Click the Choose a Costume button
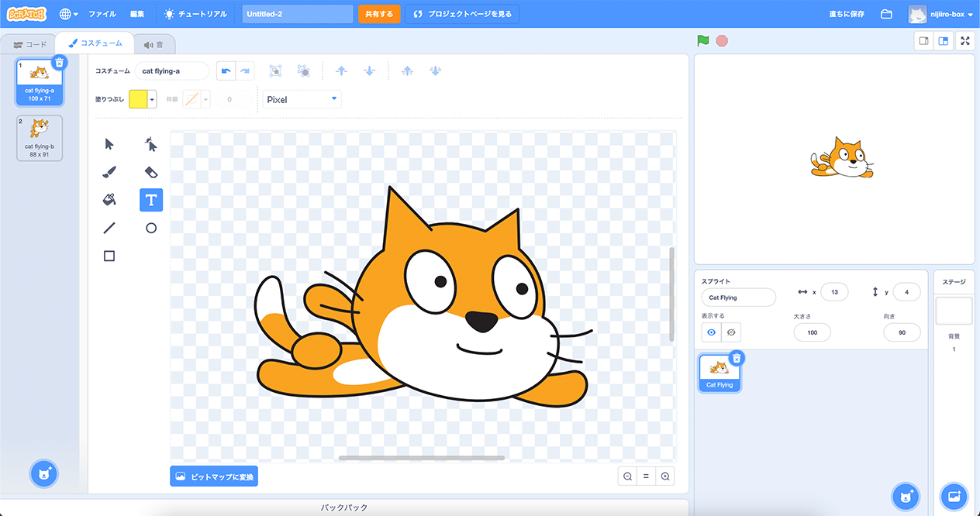The width and height of the screenshot is (980, 516). coord(44,473)
